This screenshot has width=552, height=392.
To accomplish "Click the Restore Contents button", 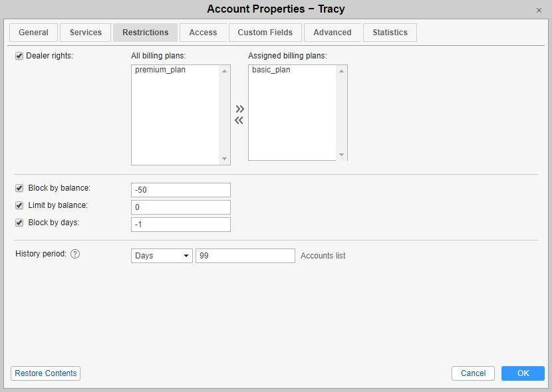I will 45,373.
